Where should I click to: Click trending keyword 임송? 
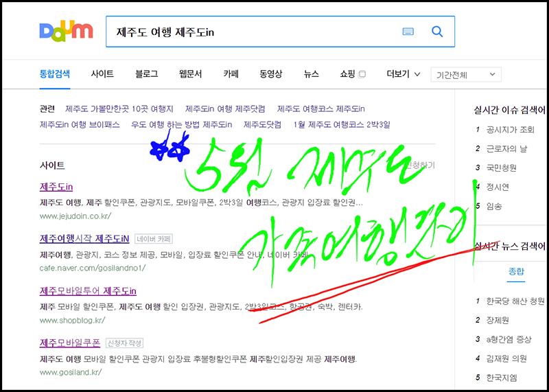click(x=494, y=207)
